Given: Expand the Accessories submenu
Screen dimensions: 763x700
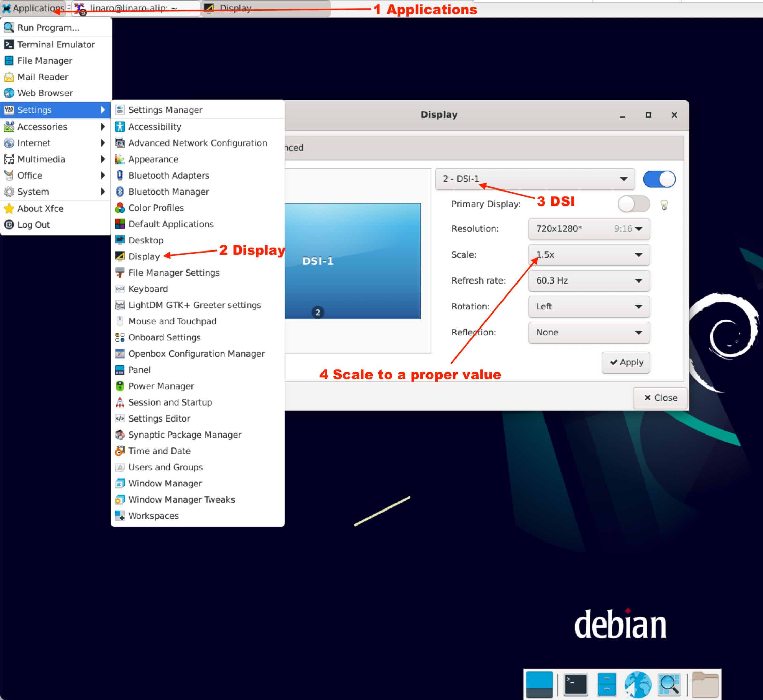Looking at the screenshot, I should 56,126.
